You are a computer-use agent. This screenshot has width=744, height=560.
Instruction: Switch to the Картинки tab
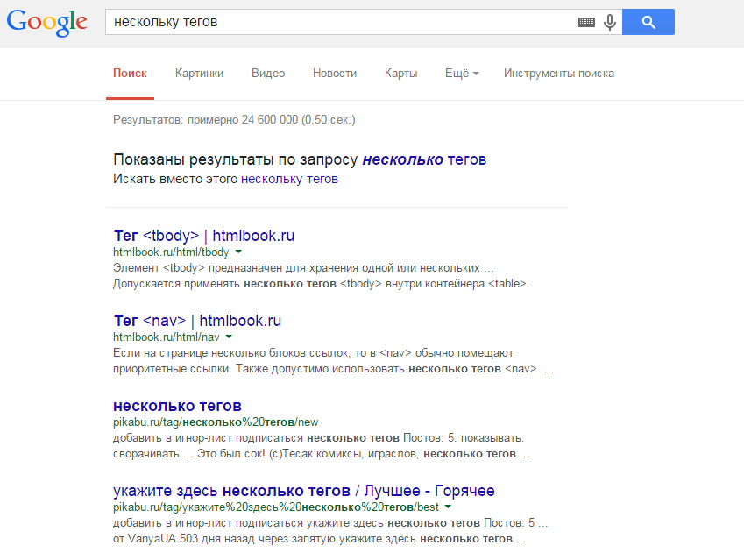click(x=199, y=74)
